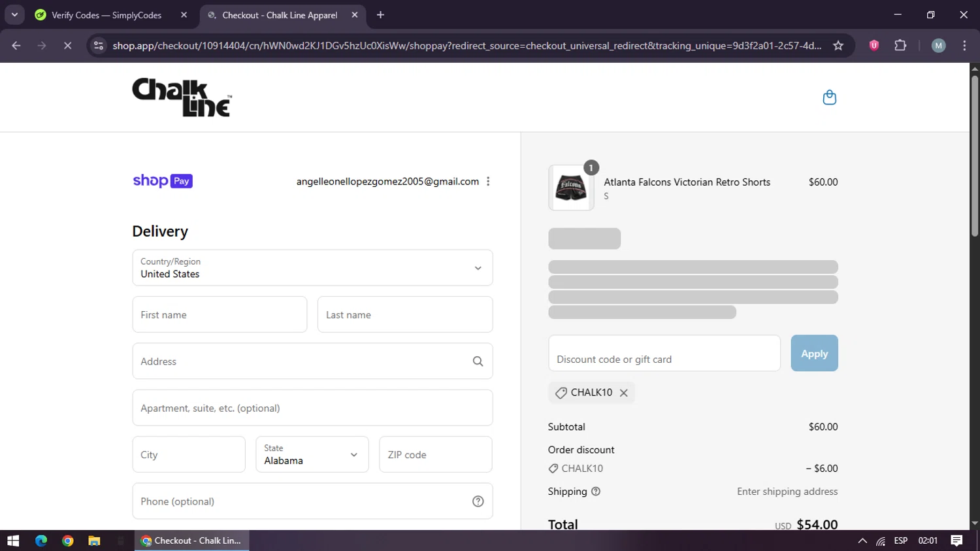Click the – $6.00 discount amount

(822, 469)
